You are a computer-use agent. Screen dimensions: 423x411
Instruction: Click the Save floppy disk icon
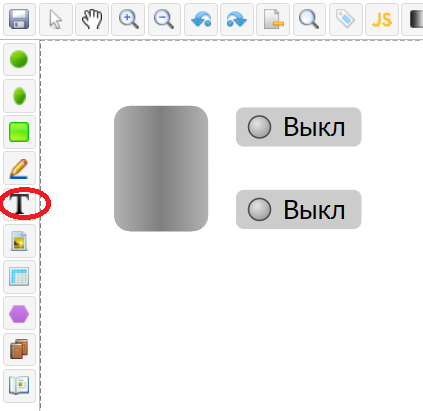pos(19,19)
